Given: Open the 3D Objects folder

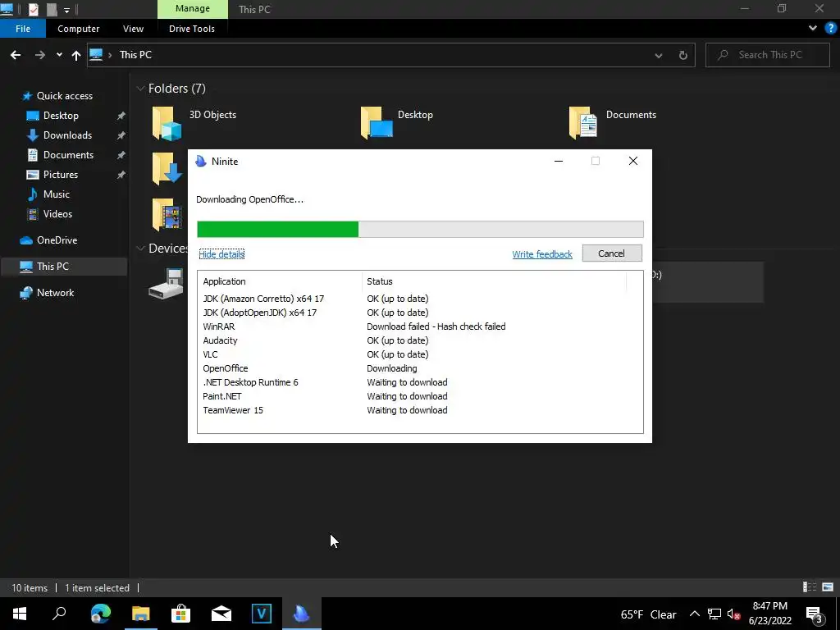Looking at the screenshot, I should 194,123.
